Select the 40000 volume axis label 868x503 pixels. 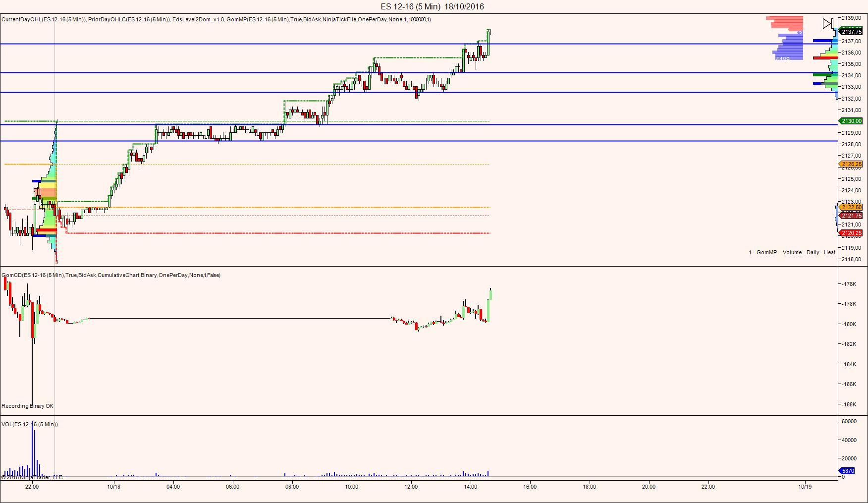tap(849, 440)
